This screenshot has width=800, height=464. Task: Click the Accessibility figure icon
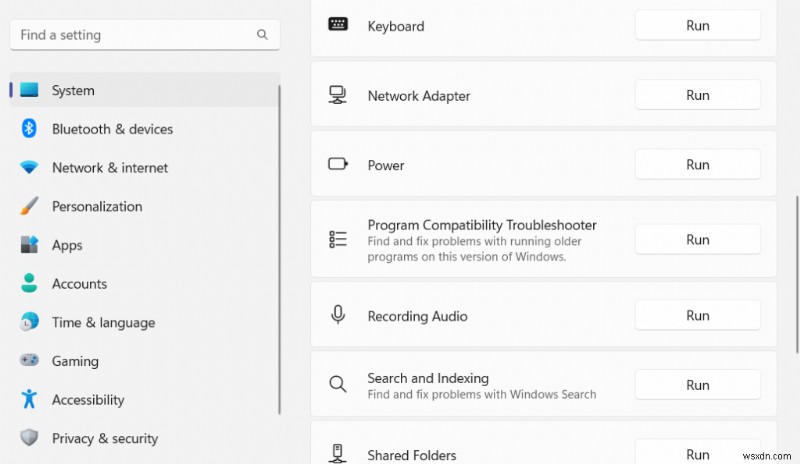pos(29,399)
